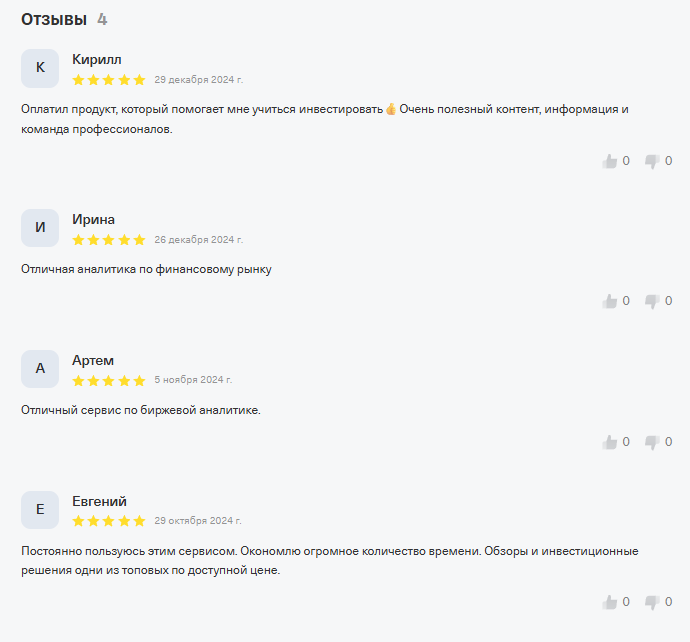Viewport: 690px width, 642px height.
Task: Give thumbs up to Евгений's review
Action: [610, 602]
